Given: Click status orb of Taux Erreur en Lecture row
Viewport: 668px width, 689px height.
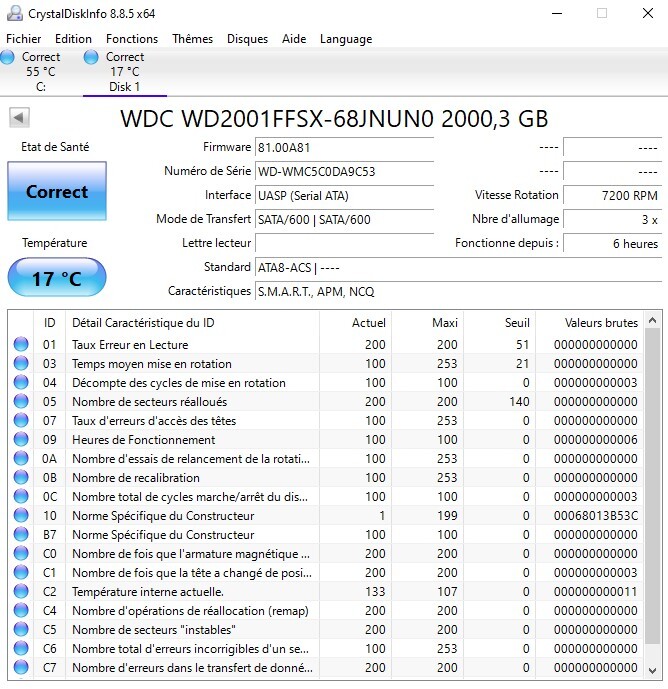Looking at the screenshot, I should pyautogui.click(x=21, y=345).
